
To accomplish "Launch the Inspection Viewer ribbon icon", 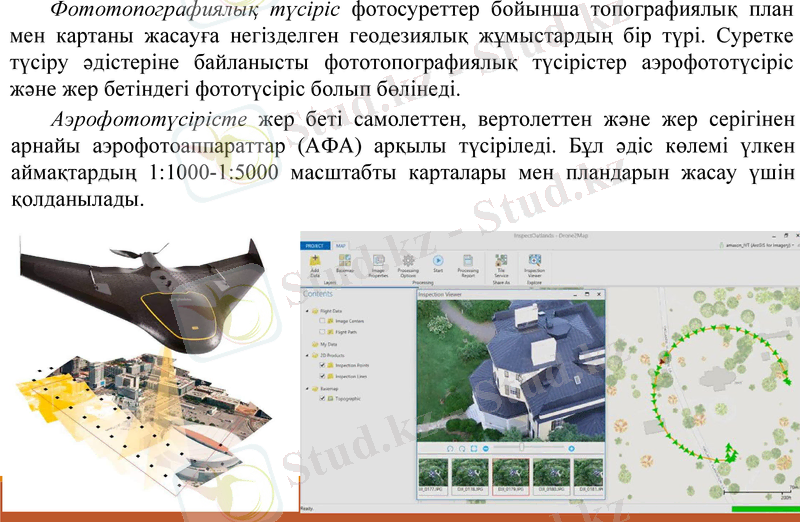I will [534, 260].
